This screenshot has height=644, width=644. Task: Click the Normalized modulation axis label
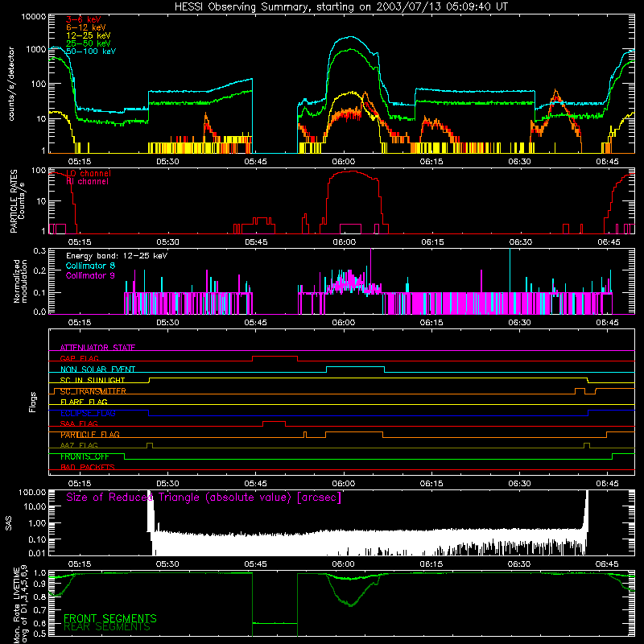pos(20,281)
